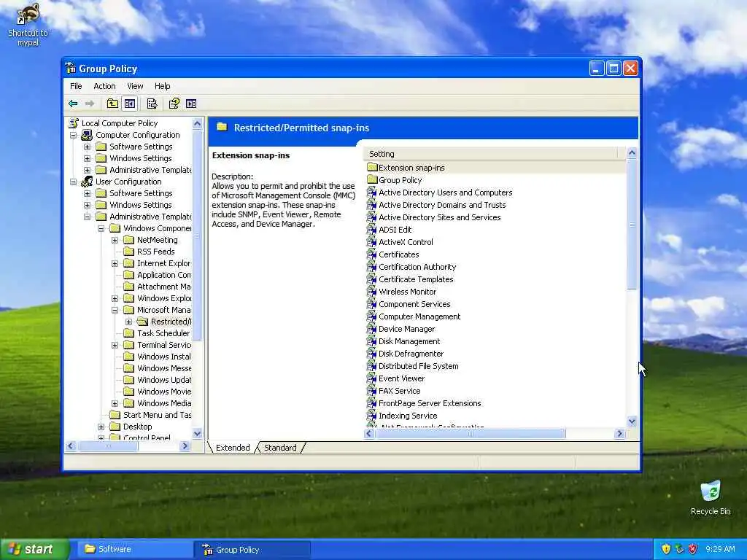Expand the Restricted/Permitted snap-ins tree node
747x560 pixels.
(128, 322)
